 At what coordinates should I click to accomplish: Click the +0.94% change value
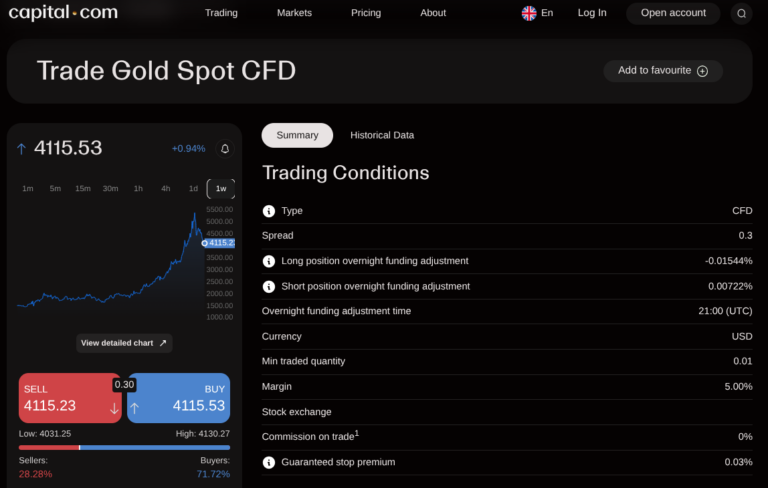(x=189, y=148)
